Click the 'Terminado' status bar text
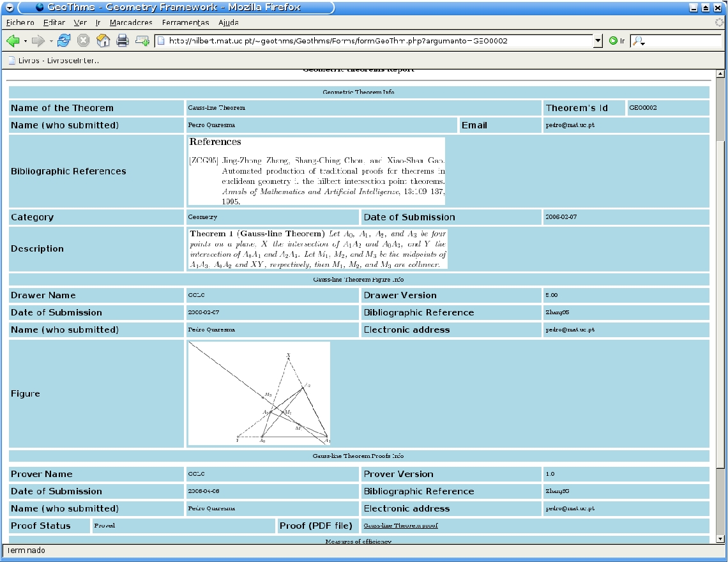The image size is (728, 562). (x=26, y=551)
